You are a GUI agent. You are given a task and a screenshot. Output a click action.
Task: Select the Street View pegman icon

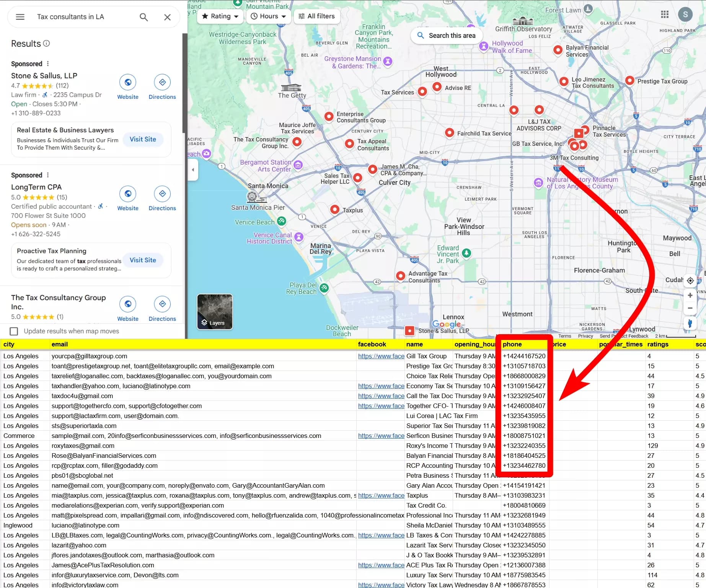[690, 323]
